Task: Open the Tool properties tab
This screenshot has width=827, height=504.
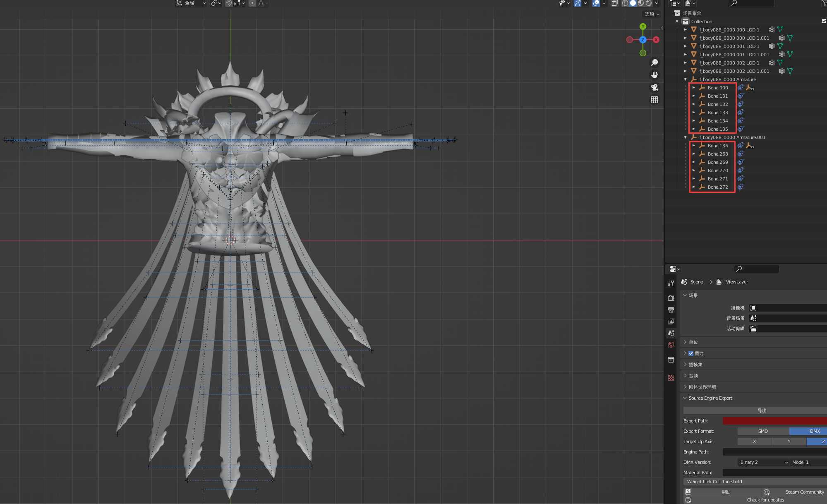Action: click(x=671, y=283)
